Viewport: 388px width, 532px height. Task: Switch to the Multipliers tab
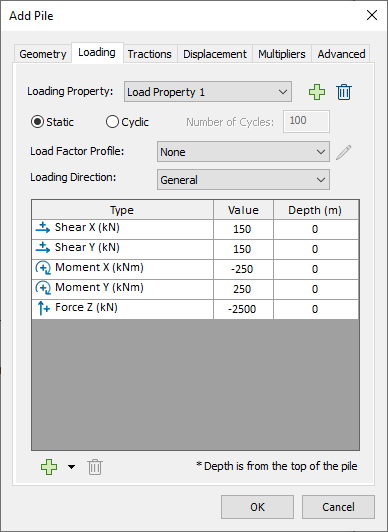[282, 54]
